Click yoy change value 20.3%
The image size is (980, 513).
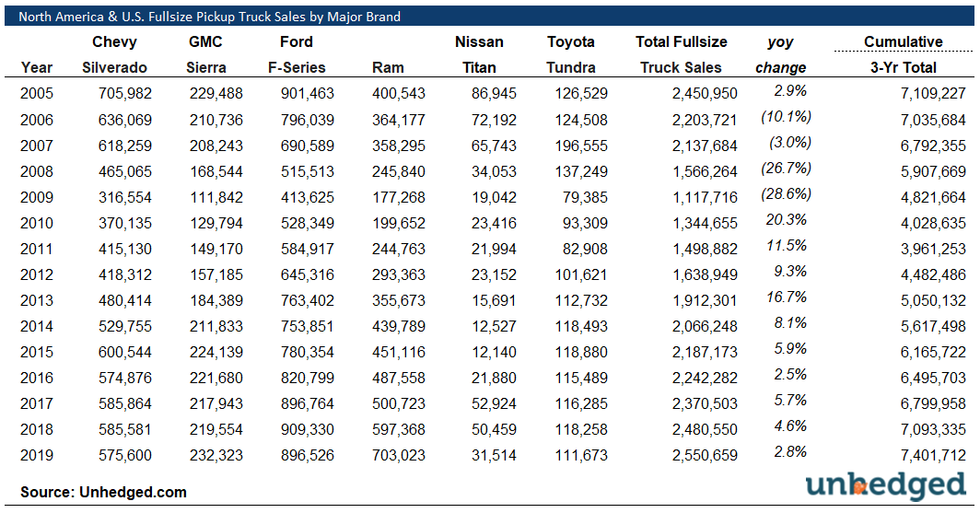(x=787, y=220)
